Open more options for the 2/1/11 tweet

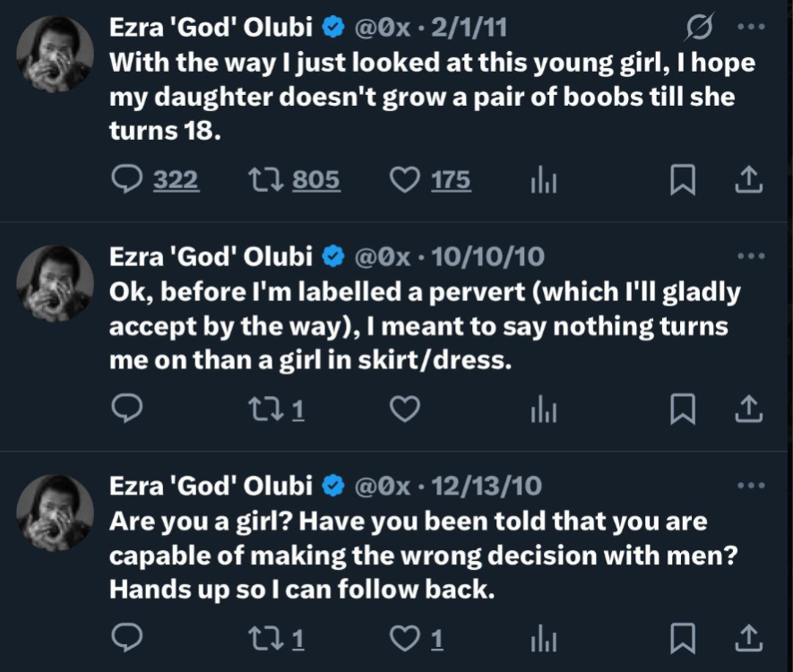click(749, 27)
